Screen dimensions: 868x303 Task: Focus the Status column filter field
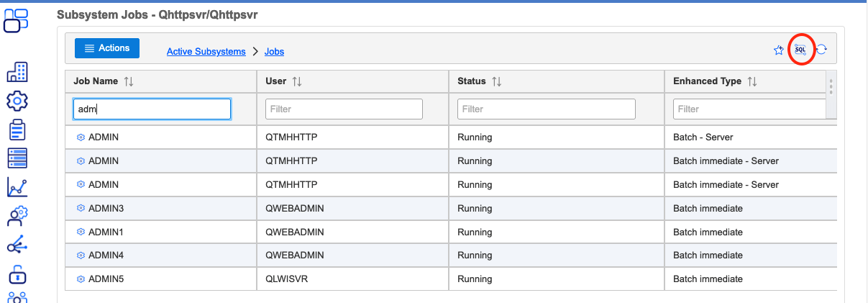pyautogui.click(x=546, y=109)
